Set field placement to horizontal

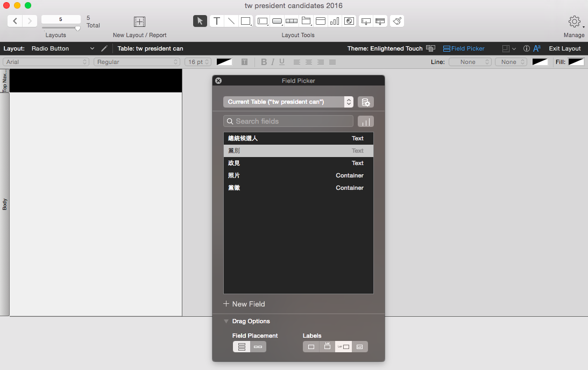pyautogui.click(x=258, y=347)
